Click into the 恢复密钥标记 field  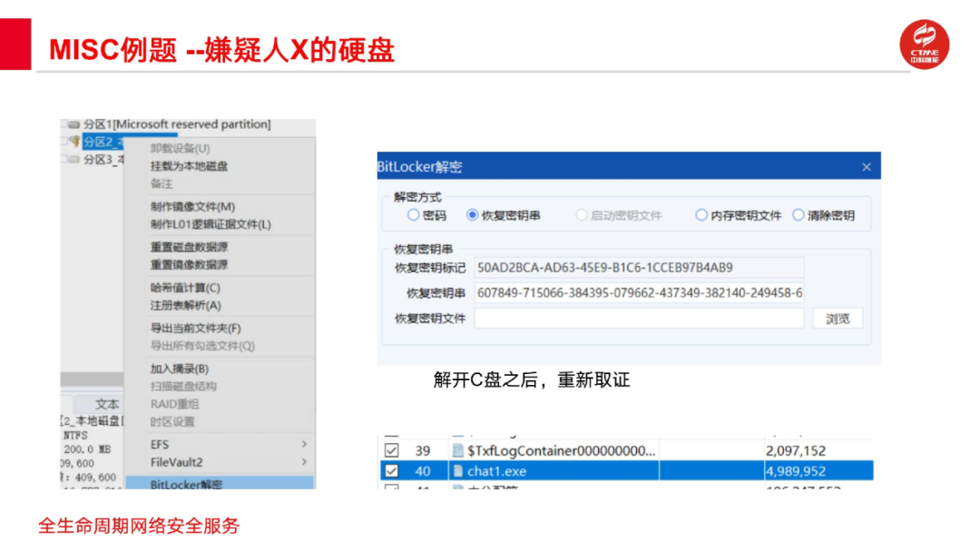coord(639,268)
